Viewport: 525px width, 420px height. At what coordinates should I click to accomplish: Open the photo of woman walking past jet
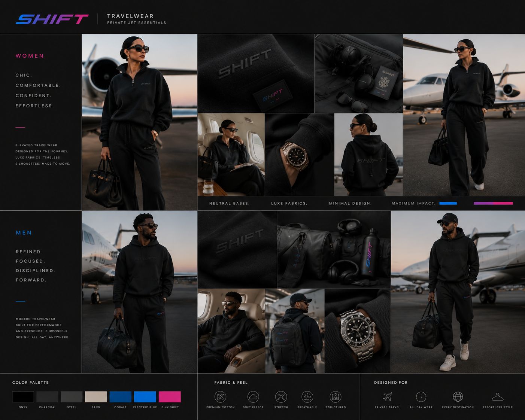[464, 115]
